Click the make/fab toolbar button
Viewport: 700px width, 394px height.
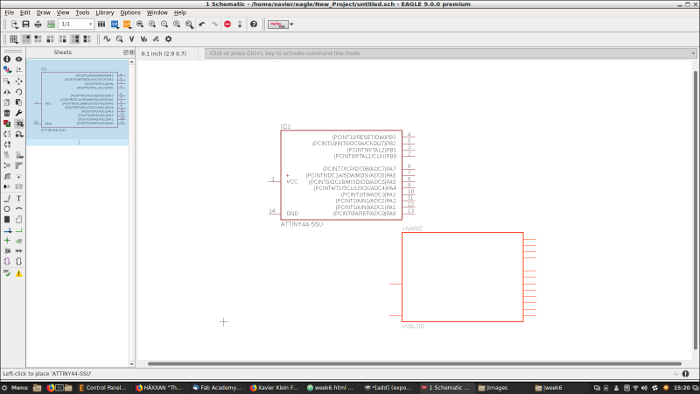point(278,24)
